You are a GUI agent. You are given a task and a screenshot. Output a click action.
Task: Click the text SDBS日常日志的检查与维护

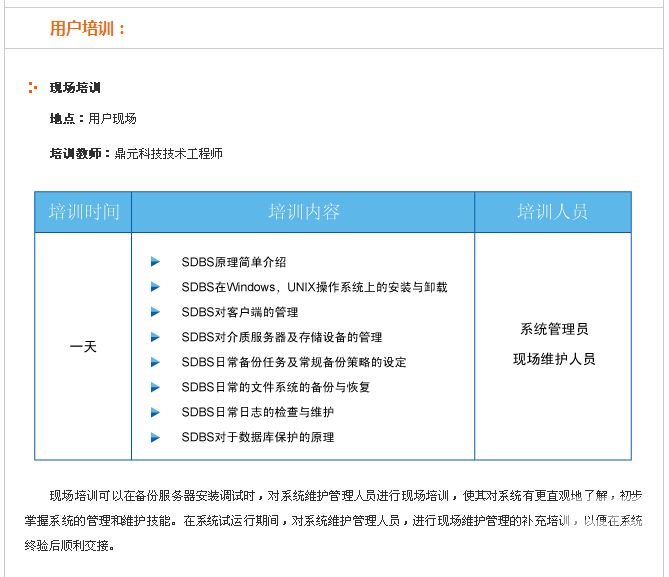[258, 412]
